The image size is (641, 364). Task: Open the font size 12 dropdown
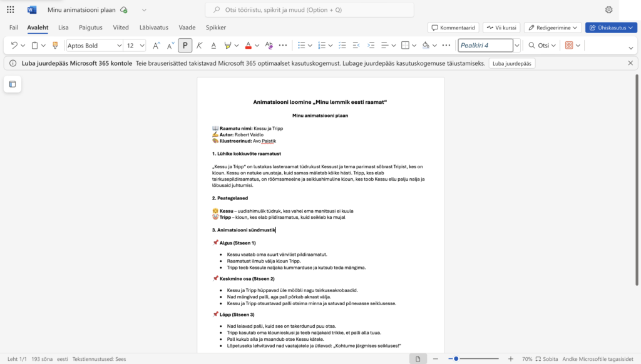142,46
